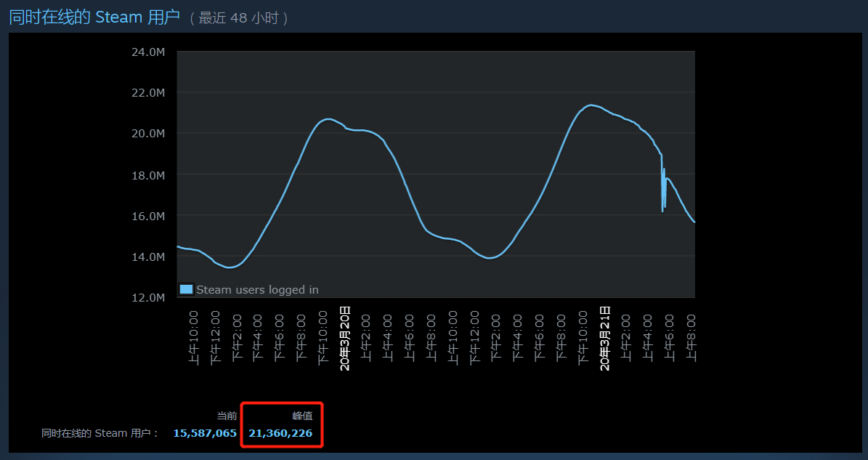868x460 pixels.
Task: Click the 14.0M y-axis label
Action: coord(148,257)
